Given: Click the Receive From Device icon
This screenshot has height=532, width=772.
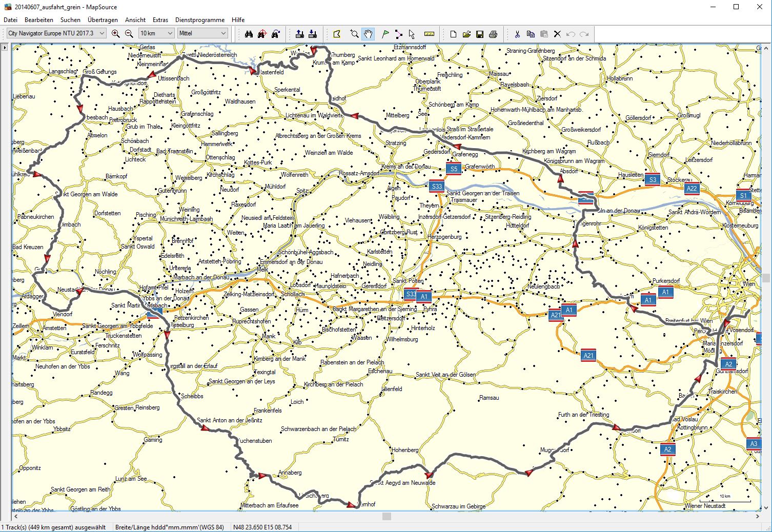Looking at the screenshot, I should point(313,34).
